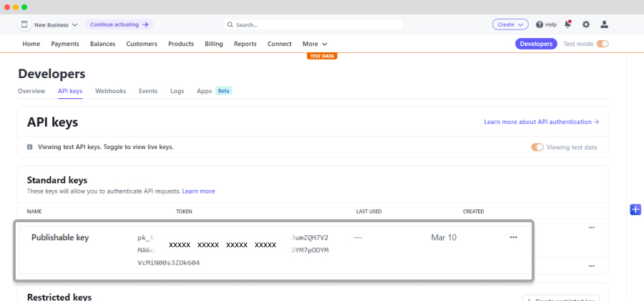Open the Connect section
The image size is (644, 301).
pos(279,44)
